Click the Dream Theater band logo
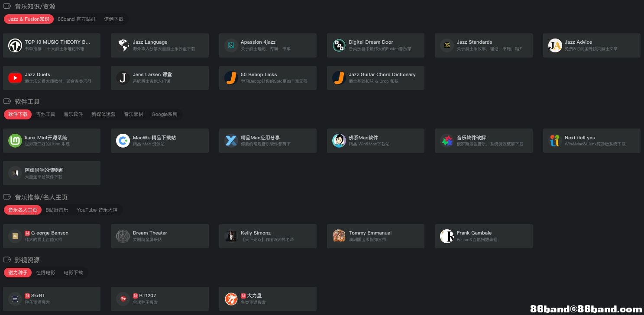This screenshot has height=315, width=644. pyautogui.click(x=123, y=236)
